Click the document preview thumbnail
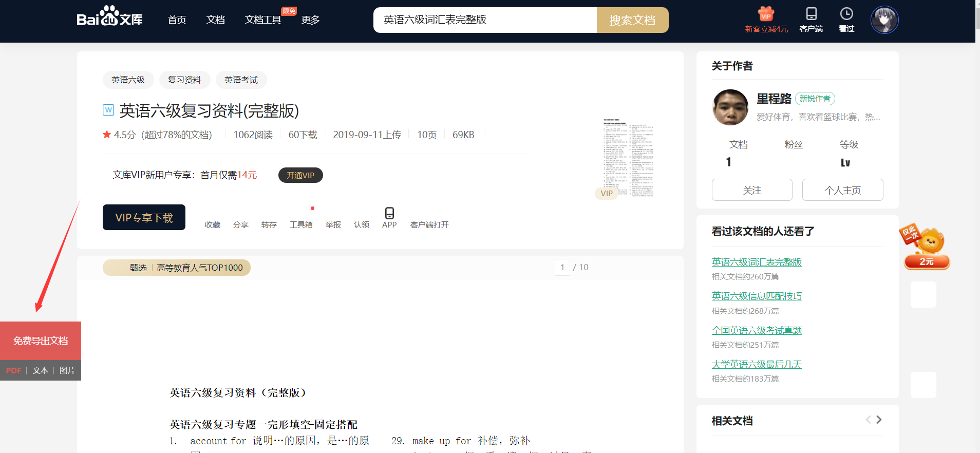Viewport: 980px width, 453px height. [627, 158]
